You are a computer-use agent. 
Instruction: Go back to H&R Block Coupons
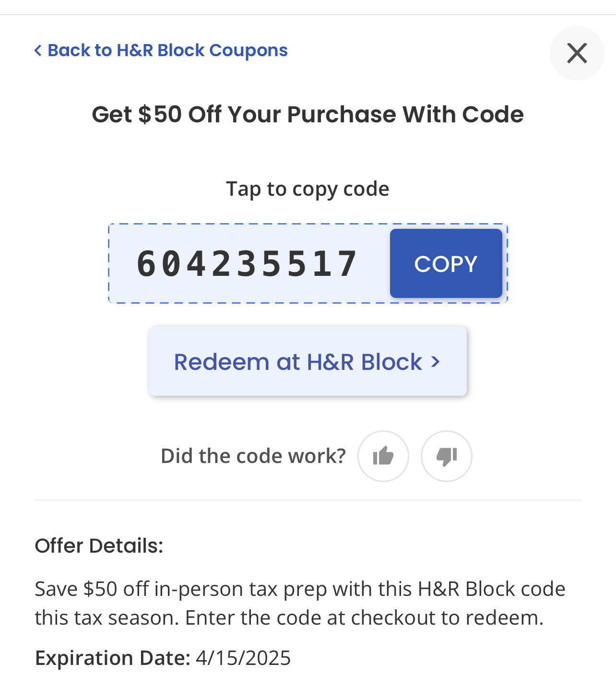click(161, 50)
